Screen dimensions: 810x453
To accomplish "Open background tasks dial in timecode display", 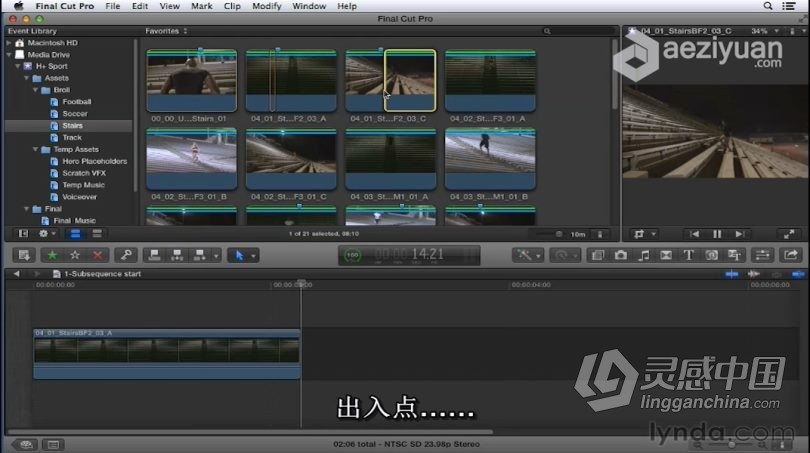I will (x=352, y=255).
